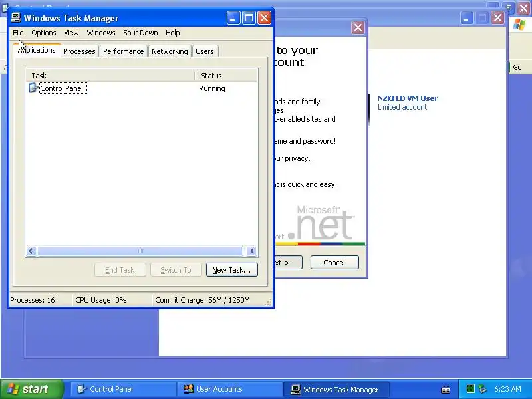
Task: Click the Next button in the wizard
Action: (289, 263)
